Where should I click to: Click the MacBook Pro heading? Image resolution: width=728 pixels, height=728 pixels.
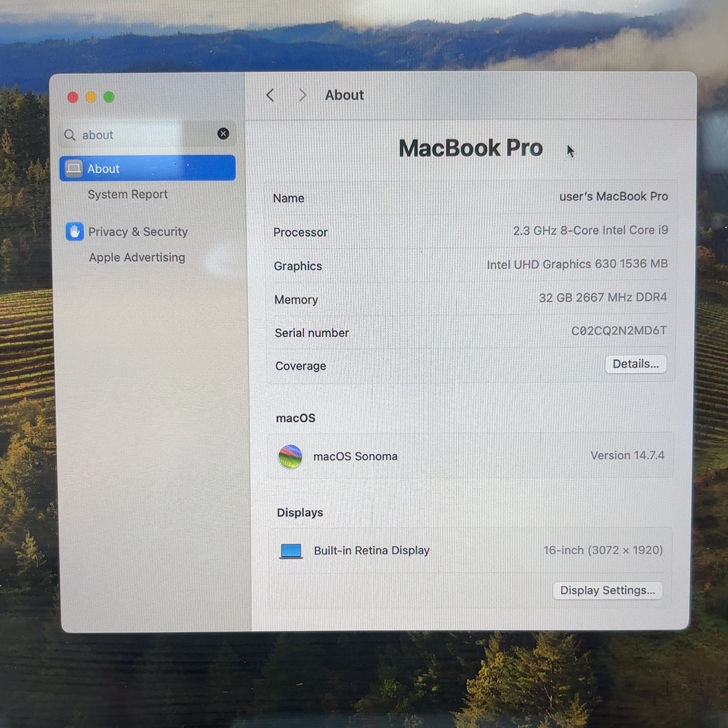[x=471, y=148]
